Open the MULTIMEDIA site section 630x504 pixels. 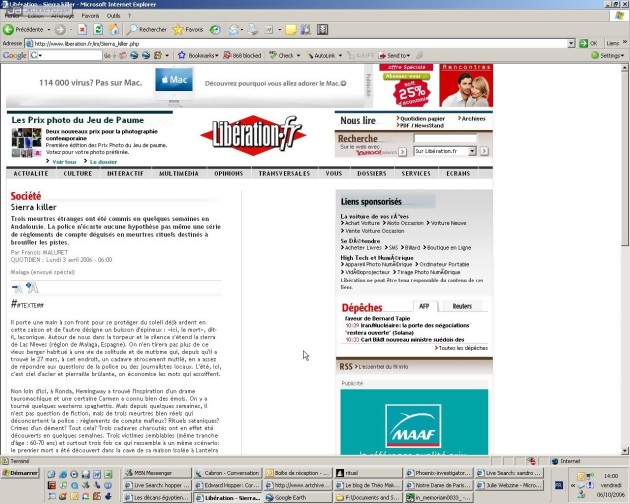click(x=179, y=174)
